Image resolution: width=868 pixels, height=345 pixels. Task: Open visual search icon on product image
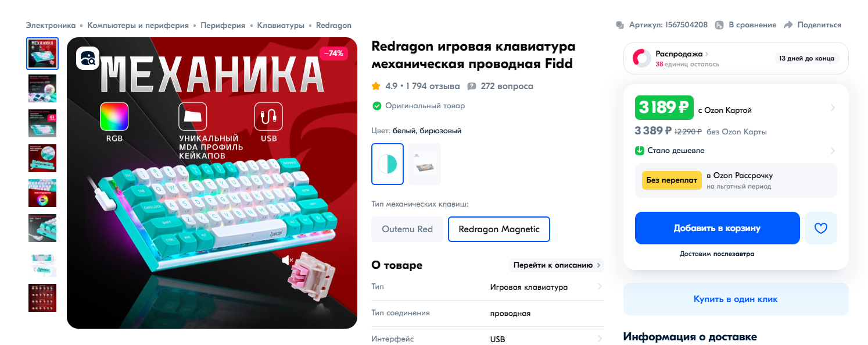point(88,58)
